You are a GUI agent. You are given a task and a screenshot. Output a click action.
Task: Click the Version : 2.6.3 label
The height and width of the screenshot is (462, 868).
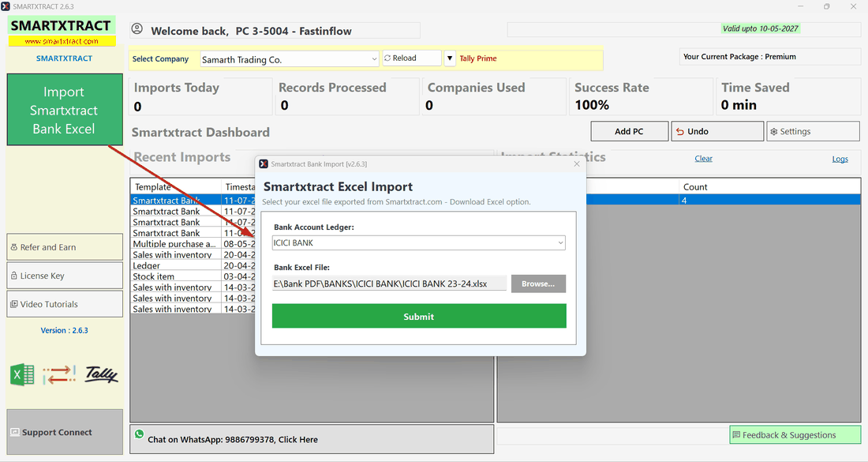click(x=64, y=330)
